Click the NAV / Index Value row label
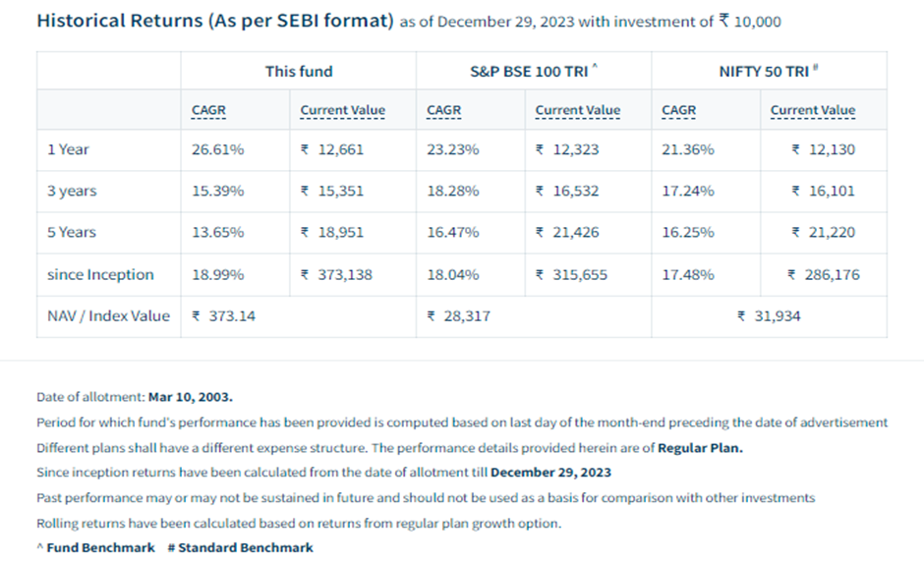This screenshot has width=924, height=563. click(x=108, y=316)
